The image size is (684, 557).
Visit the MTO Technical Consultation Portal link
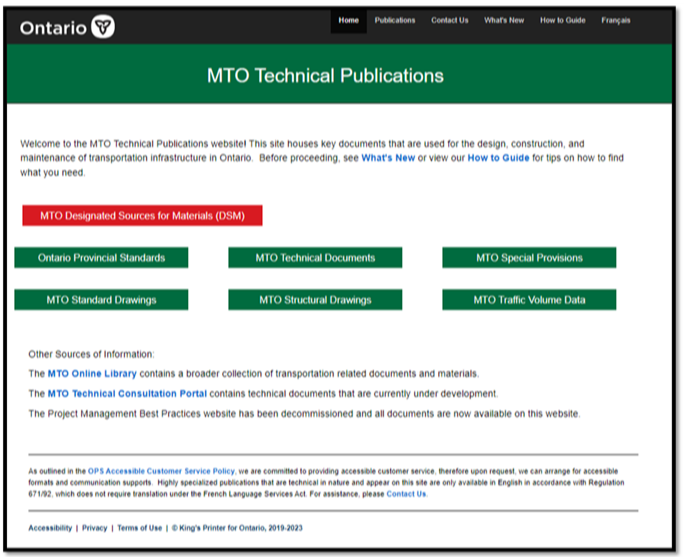coord(127,394)
